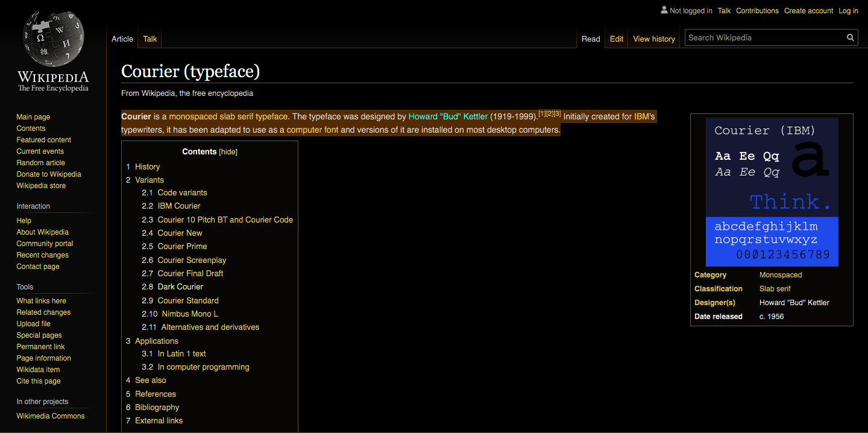Click the Courier (IBM) font specimen image

point(772,192)
